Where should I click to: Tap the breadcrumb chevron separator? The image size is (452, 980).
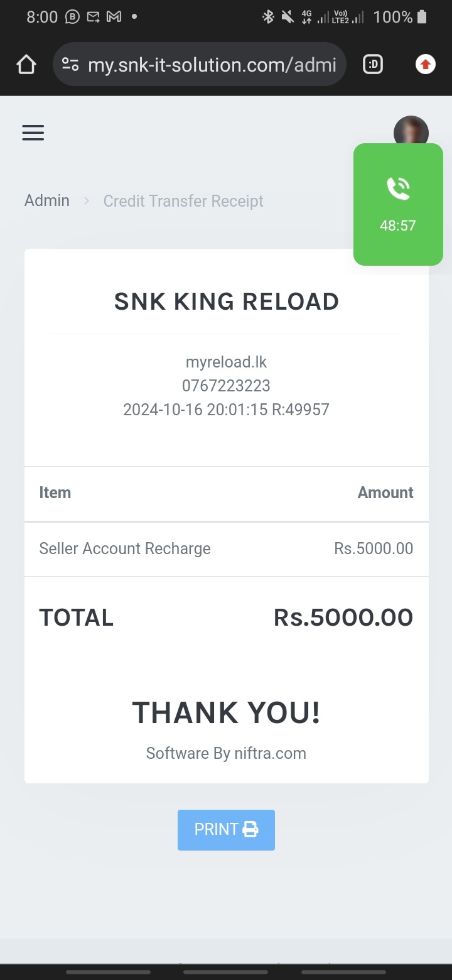pyautogui.click(x=87, y=201)
